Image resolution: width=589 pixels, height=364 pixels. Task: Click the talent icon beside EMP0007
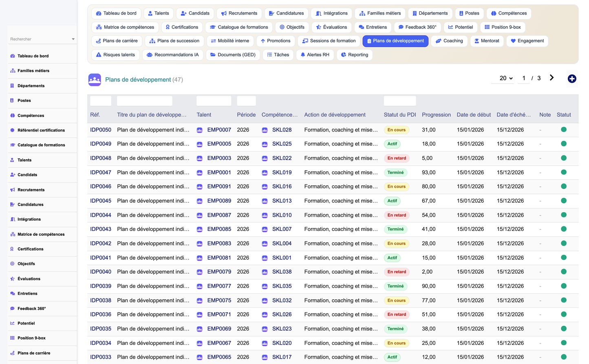click(x=200, y=130)
